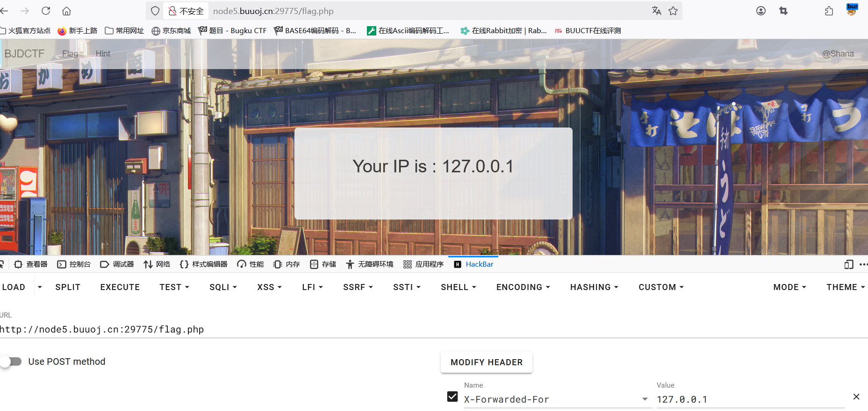Click the Burp extension icon

click(852, 10)
